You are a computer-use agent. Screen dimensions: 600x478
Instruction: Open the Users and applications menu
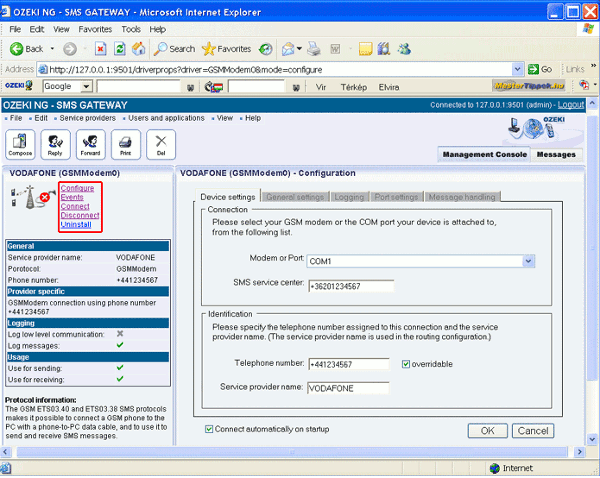click(x=166, y=118)
